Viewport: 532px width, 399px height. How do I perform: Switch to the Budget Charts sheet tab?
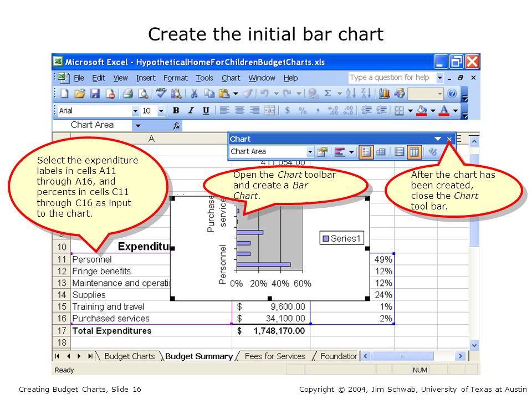[x=129, y=356]
